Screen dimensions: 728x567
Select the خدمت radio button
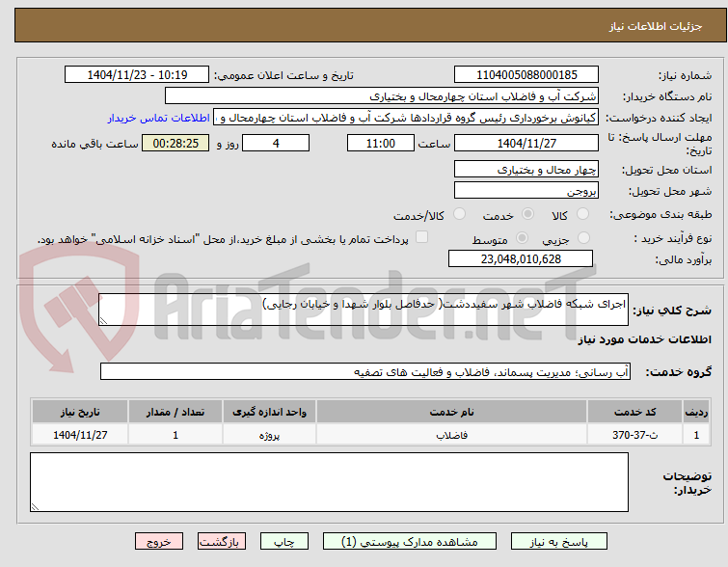[x=527, y=214]
